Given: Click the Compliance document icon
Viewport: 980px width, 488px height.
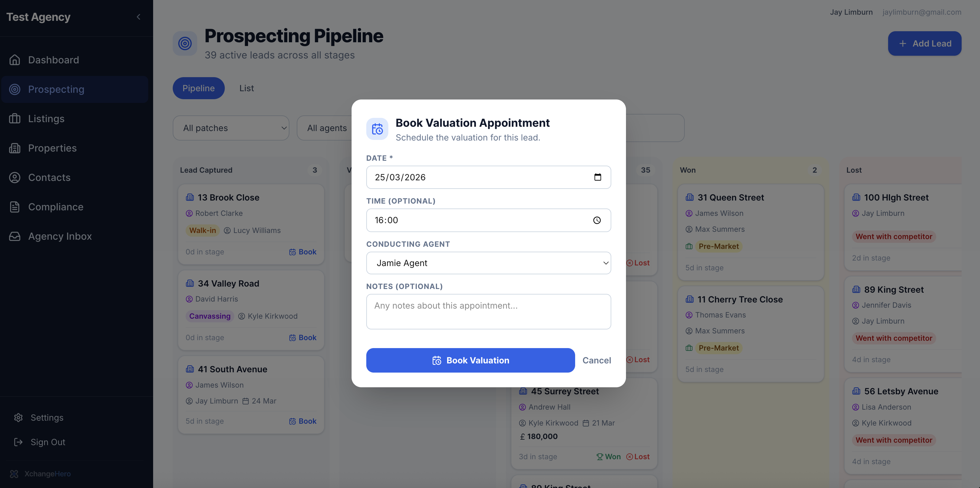Looking at the screenshot, I should [14, 207].
